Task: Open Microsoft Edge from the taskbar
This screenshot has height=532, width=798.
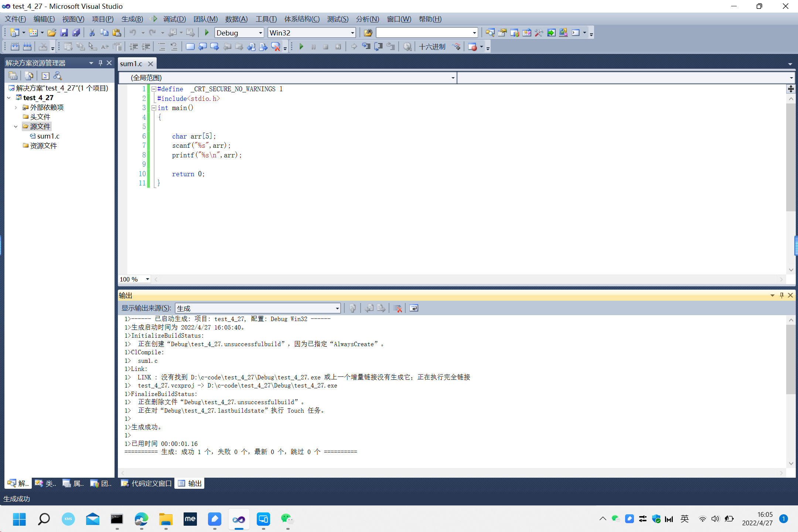Action: click(141, 519)
